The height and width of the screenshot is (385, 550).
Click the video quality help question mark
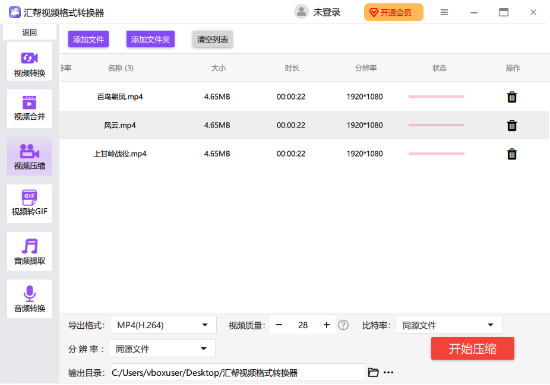[343, 325]
